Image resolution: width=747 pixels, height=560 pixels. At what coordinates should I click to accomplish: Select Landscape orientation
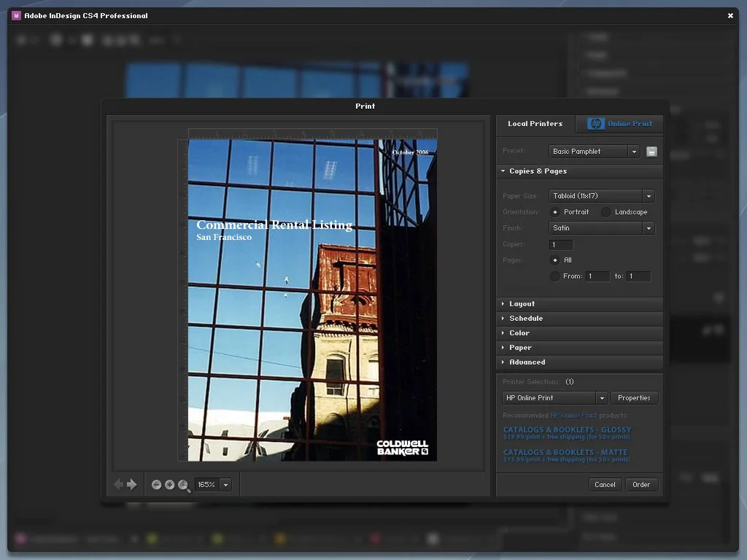pos(605,212)
